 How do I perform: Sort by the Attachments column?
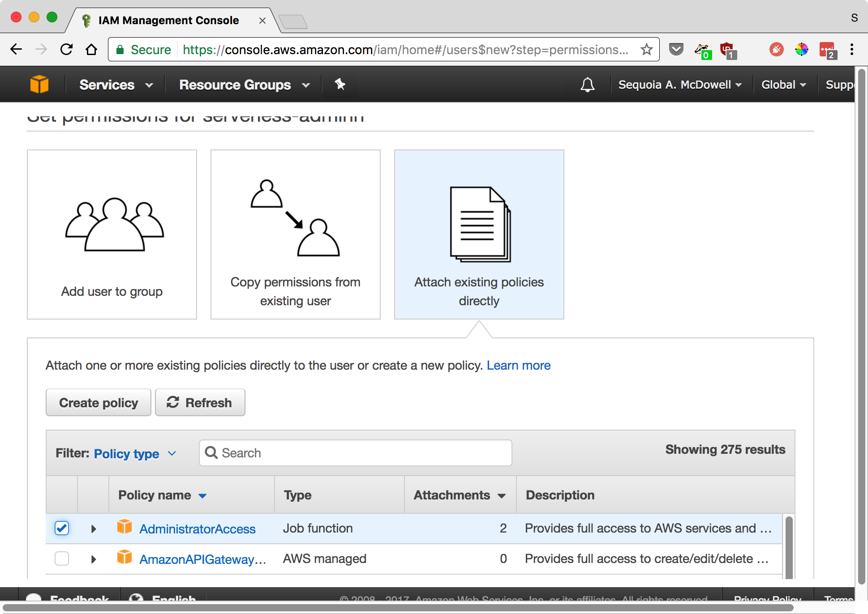click(x=460, y=495)
